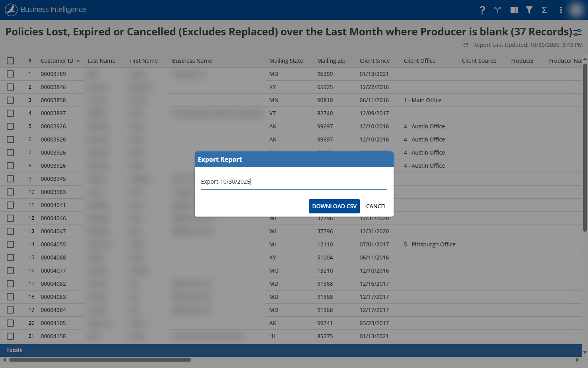Open the three-dot more options menu
The image size is (588, 368).
[x=561, y=10]
